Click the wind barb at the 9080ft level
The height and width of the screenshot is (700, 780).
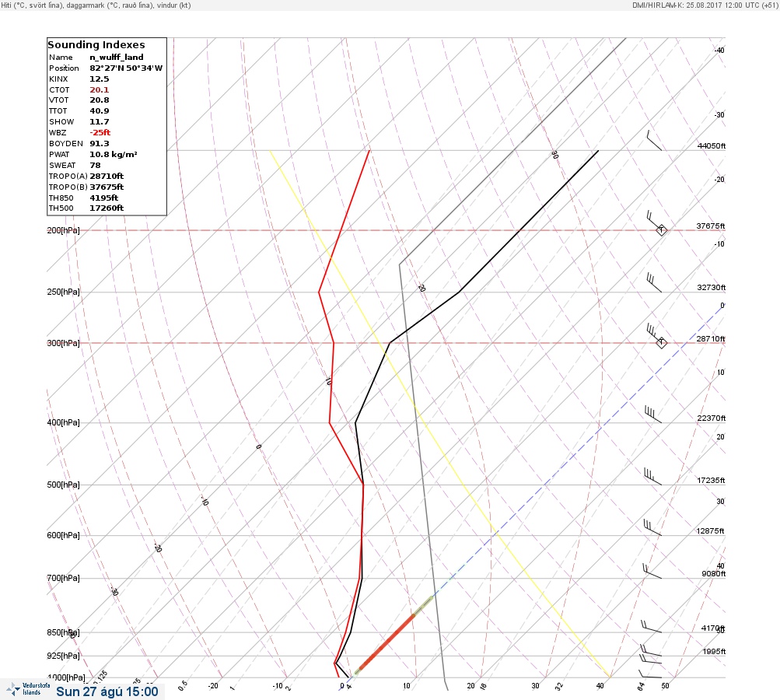point(652,571)
